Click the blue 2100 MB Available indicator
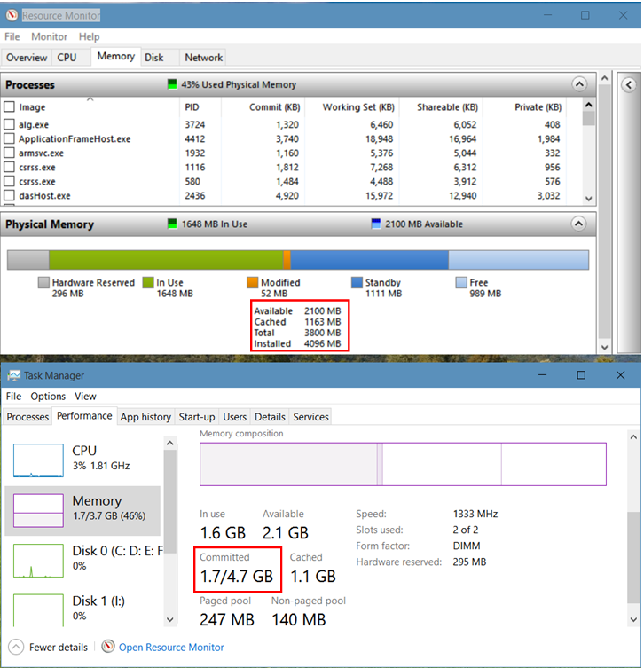This screenshot has height=668, width=644. tap(376, 224)
